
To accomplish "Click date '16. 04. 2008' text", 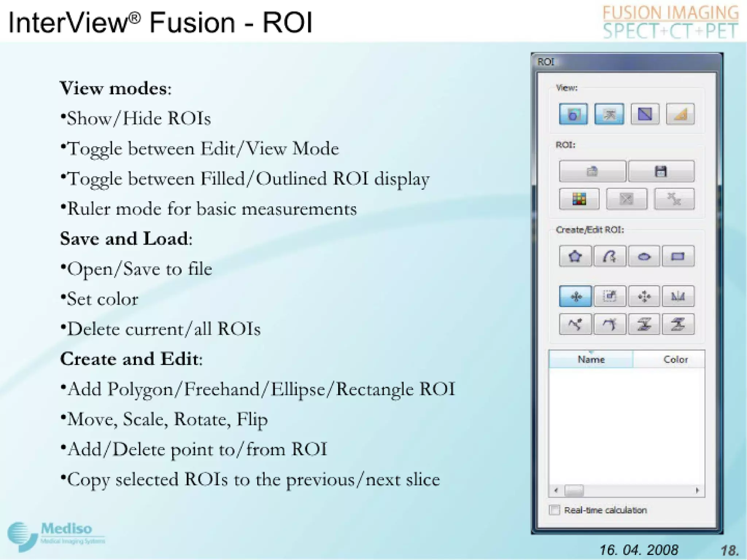I will point(639,550).
